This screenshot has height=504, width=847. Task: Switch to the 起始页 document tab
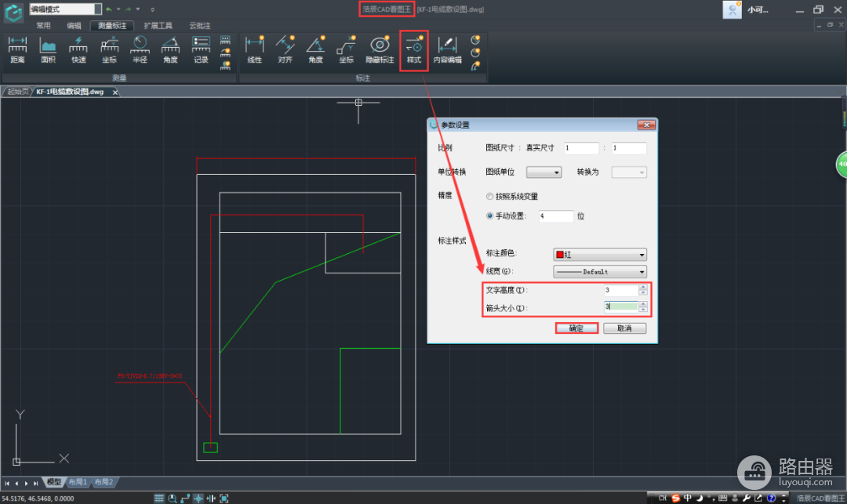(x=18, y=92)
